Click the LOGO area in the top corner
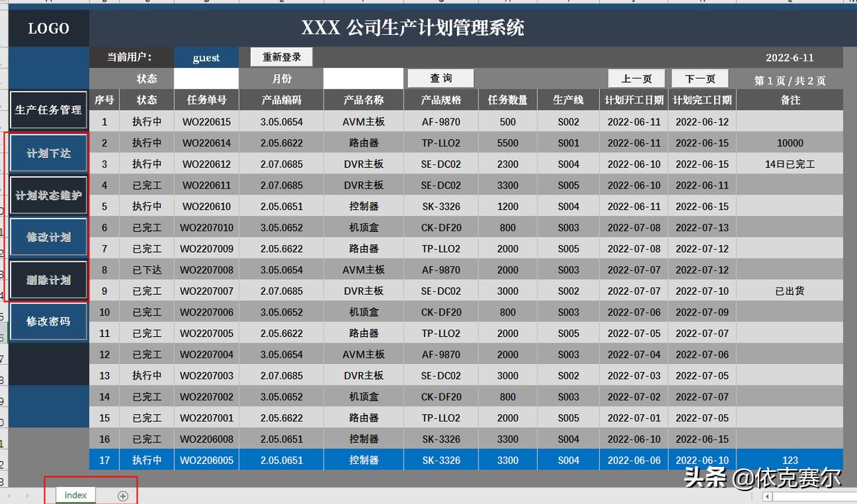The height and width of the screenshot is (504, 857). [48, 29]
